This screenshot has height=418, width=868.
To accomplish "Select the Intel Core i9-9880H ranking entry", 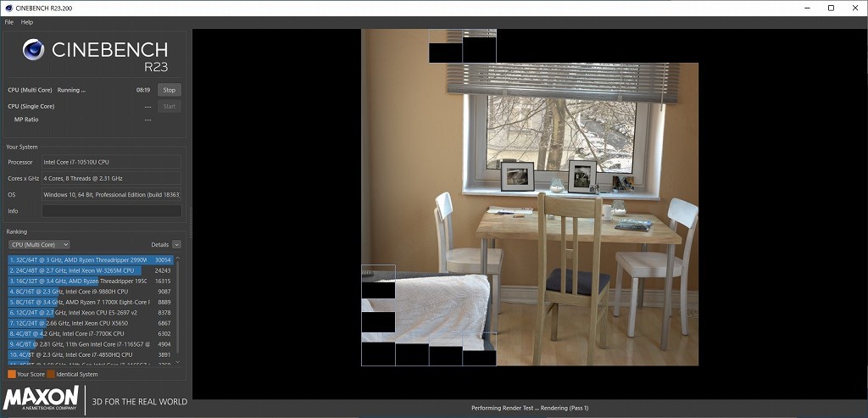I will click(x=91, y=291).
